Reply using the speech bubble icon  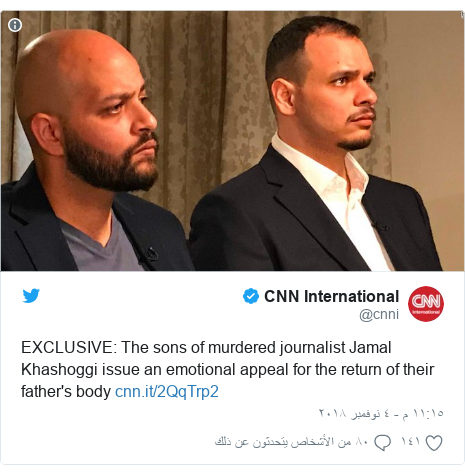(382, 443)
